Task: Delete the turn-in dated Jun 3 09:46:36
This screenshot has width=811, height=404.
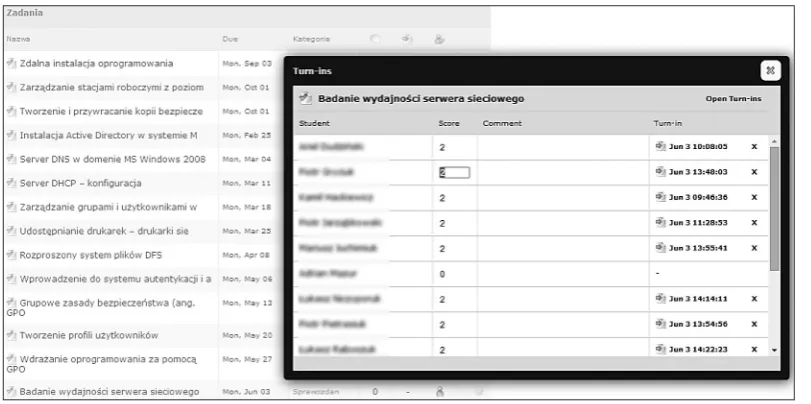Action: (x=754, y=197)
